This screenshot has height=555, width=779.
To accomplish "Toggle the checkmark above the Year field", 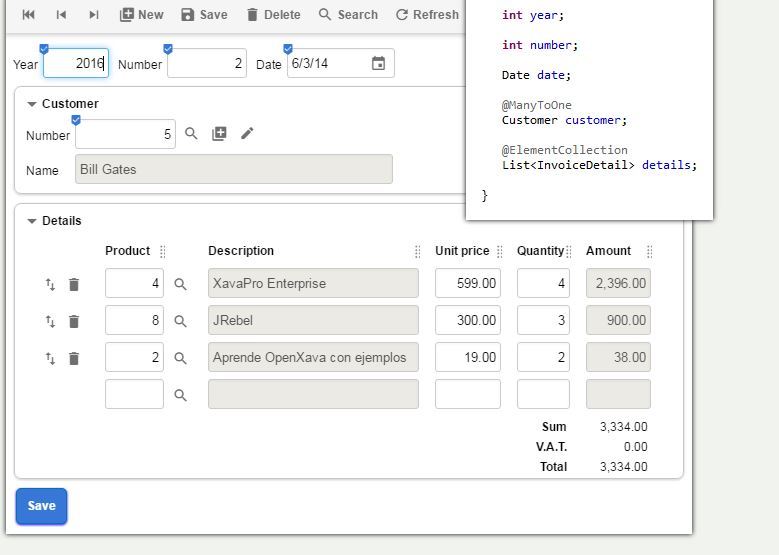I will pos(44,49).
